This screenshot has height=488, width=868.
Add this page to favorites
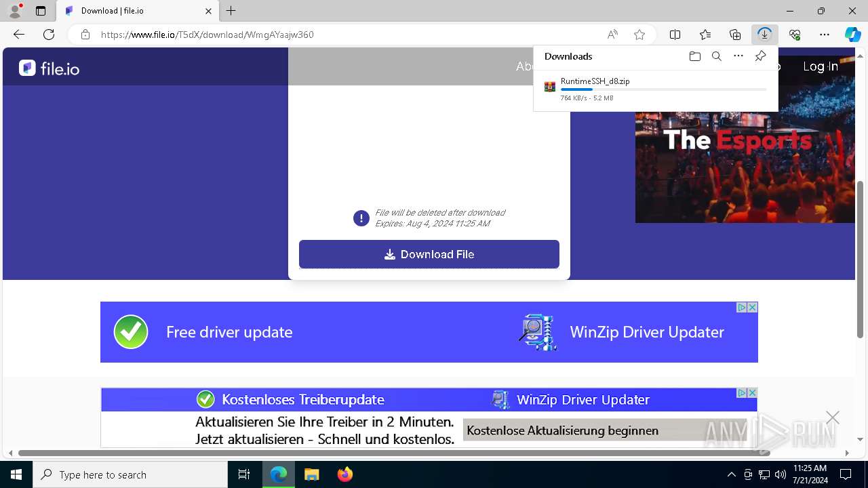639,35
